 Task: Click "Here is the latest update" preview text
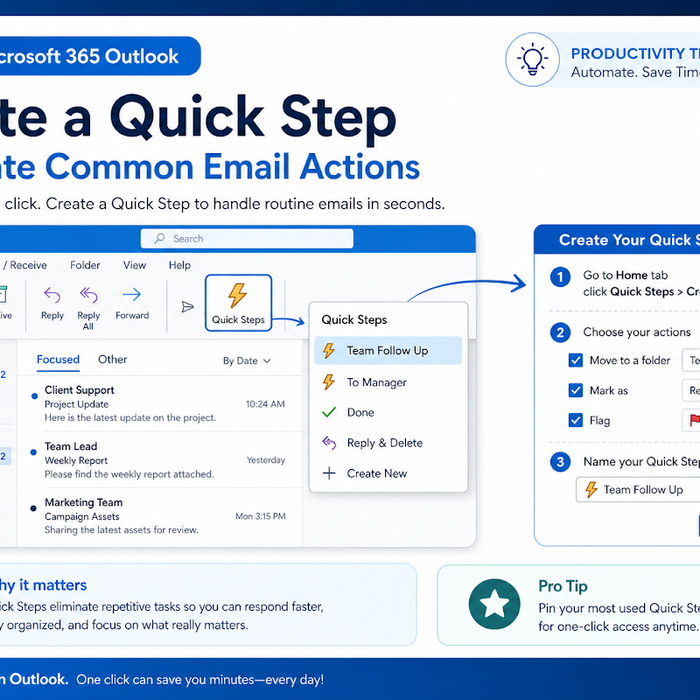pos(130,418)
